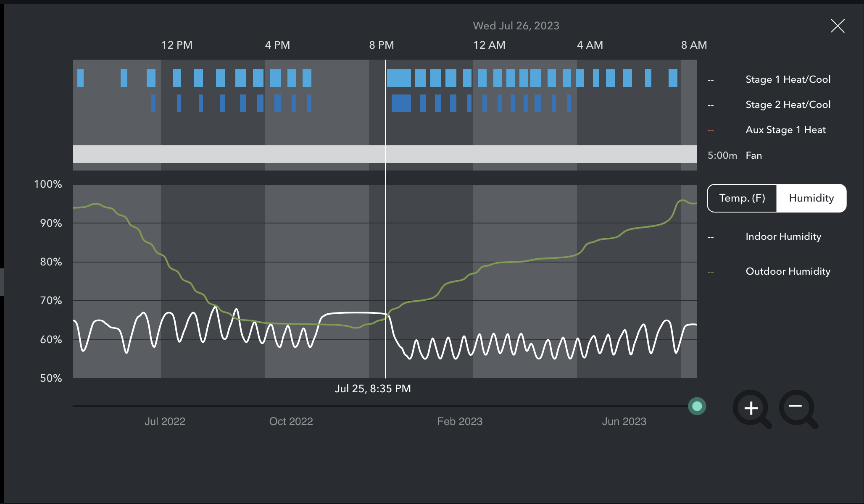Click the Aux Stage 1 Heat legend
This screenshot has height=504, width=864.
(x=785, y=130)
